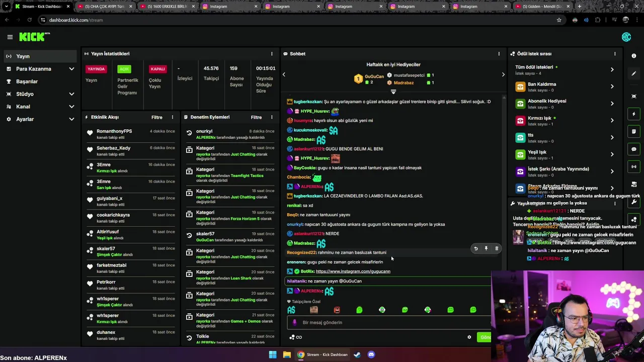Click the broadcast signal icon in right toolbar
This screenshot has height=362, width=644.
click(634, 166)
